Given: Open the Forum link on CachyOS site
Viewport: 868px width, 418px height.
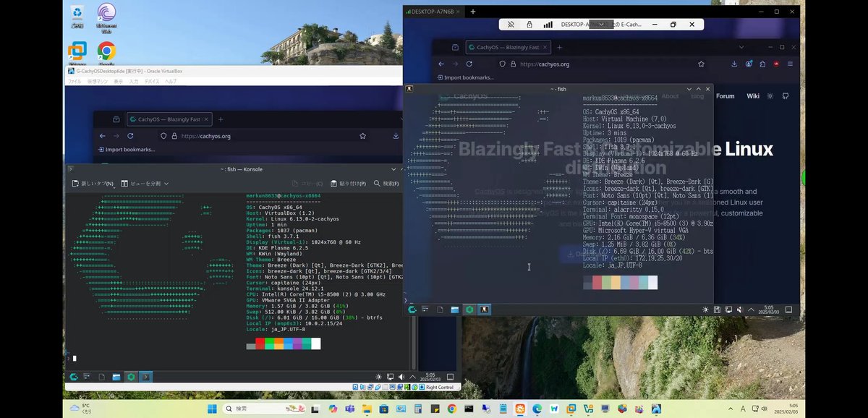Looking at the screenshot, I should [725, 95].
